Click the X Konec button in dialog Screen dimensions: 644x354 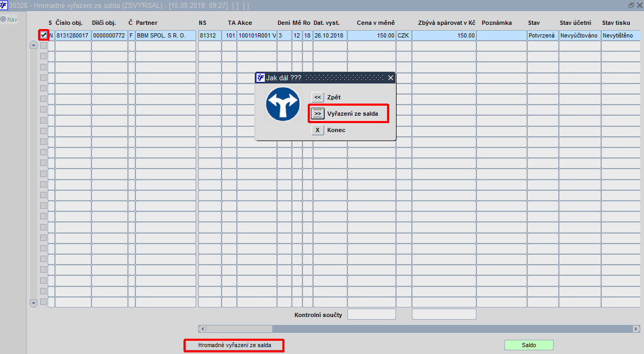pyautogui.click(x=318, y=130)
